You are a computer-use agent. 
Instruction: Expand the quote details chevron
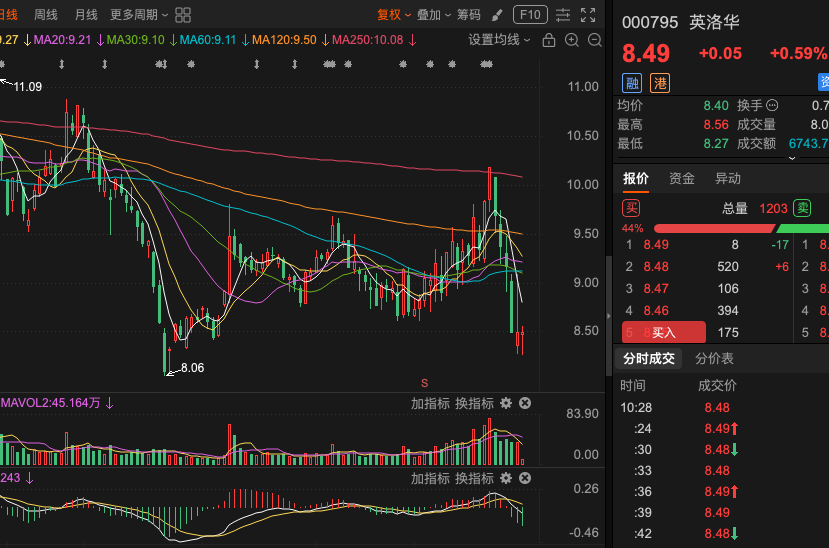click(792, 158)
